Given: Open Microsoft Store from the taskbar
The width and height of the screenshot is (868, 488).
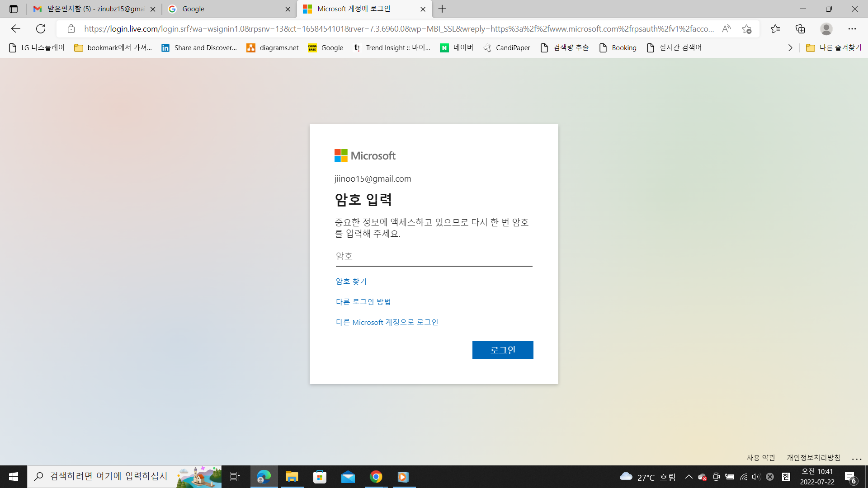Looking at the screenshot, I should coord(320,477).
